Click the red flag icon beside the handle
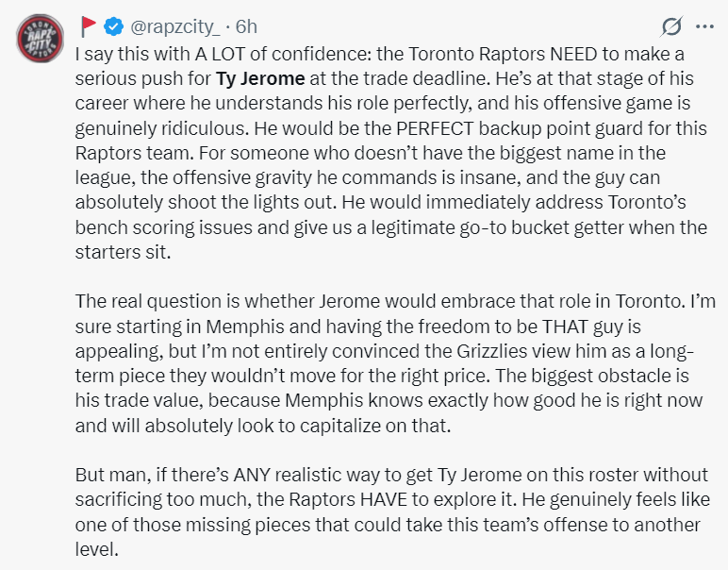Viewport: 728px width, 570px height. point(88,26)
